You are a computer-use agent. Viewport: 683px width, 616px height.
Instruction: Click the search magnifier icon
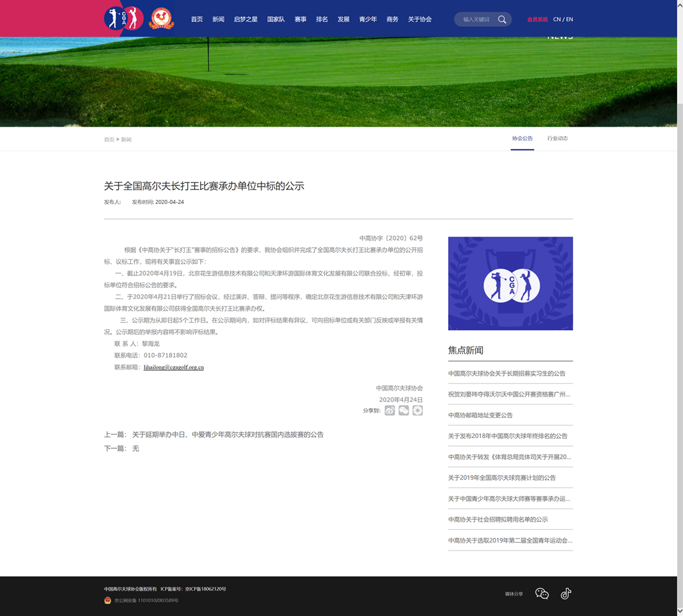(502, 19)
